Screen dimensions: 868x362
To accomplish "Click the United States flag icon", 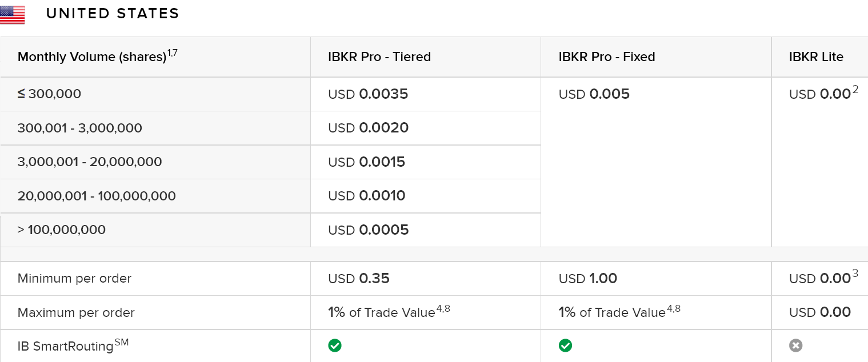I will pos(13,14).
